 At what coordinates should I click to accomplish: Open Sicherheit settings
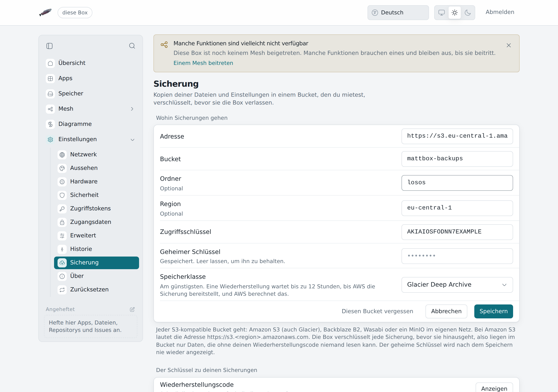(x=97, y=195)
